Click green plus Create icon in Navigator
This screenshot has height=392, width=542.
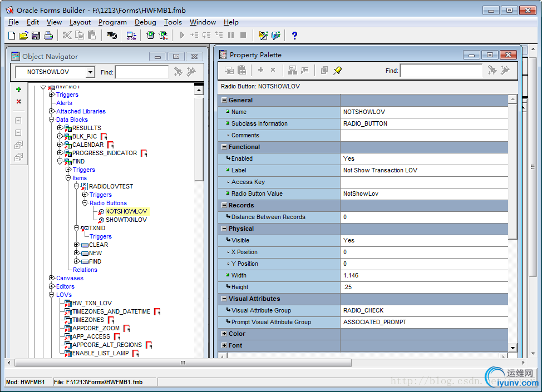(18, 90)
